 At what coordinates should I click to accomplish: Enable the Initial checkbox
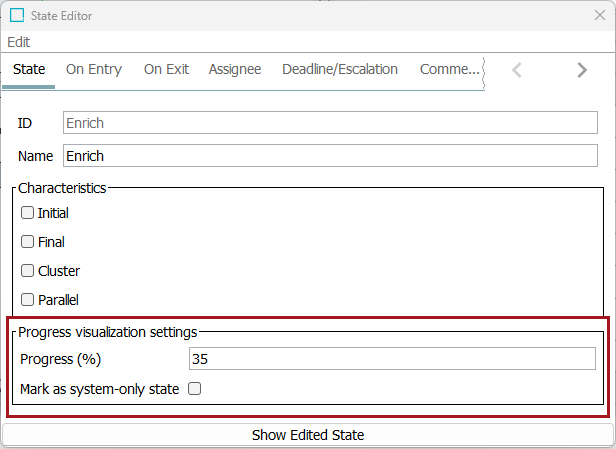[28, 213]
